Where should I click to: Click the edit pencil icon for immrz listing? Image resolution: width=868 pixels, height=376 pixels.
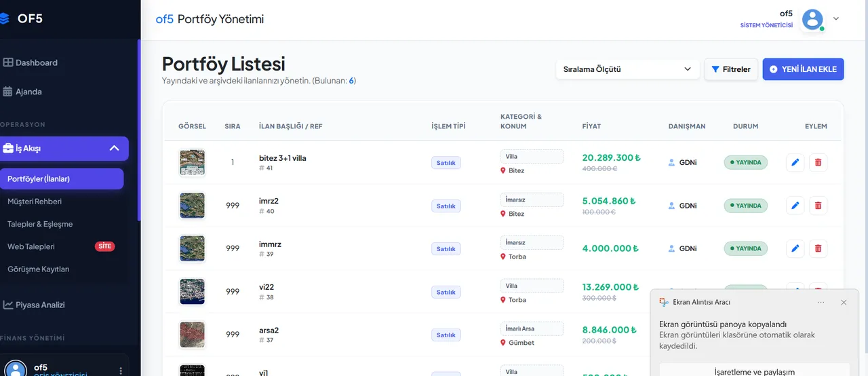795,249
